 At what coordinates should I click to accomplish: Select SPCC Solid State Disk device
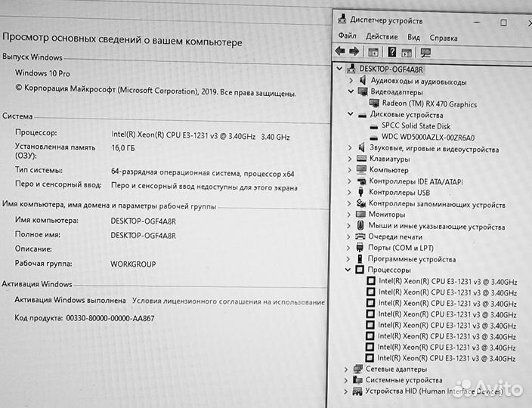point(416,126)
